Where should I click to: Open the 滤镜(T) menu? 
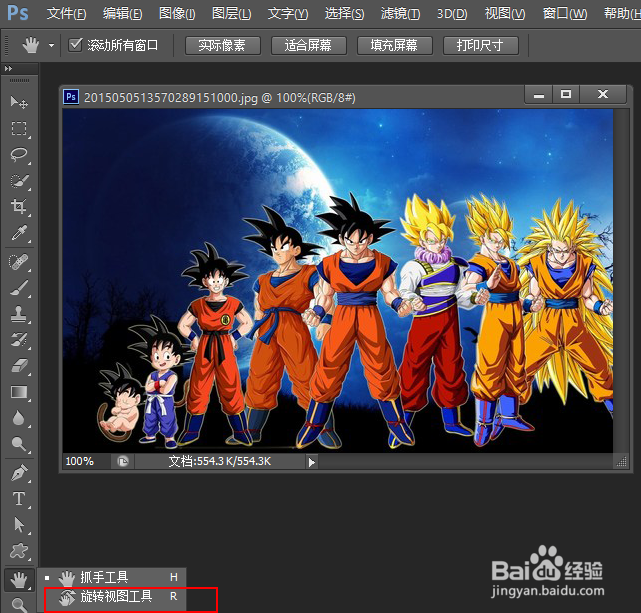pos(400,14)
